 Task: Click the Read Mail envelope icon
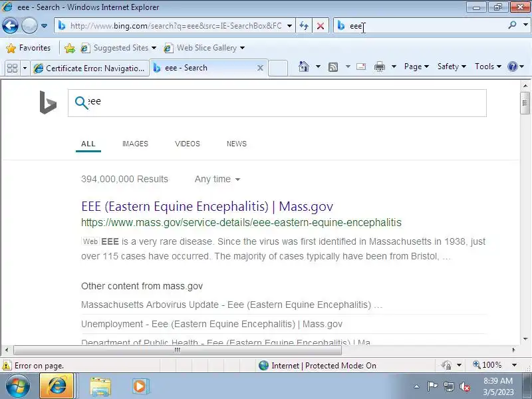tap(361, 66)
